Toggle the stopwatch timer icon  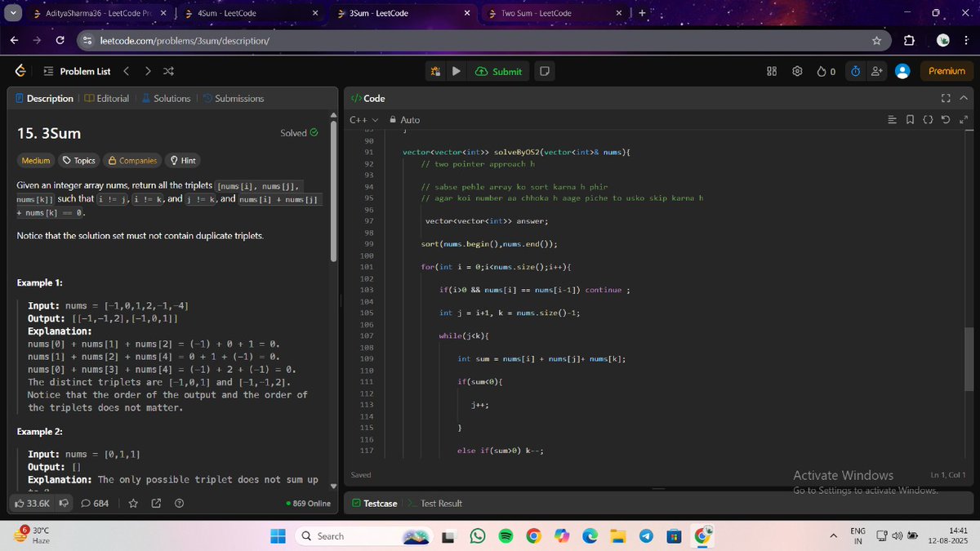(855, 71)
